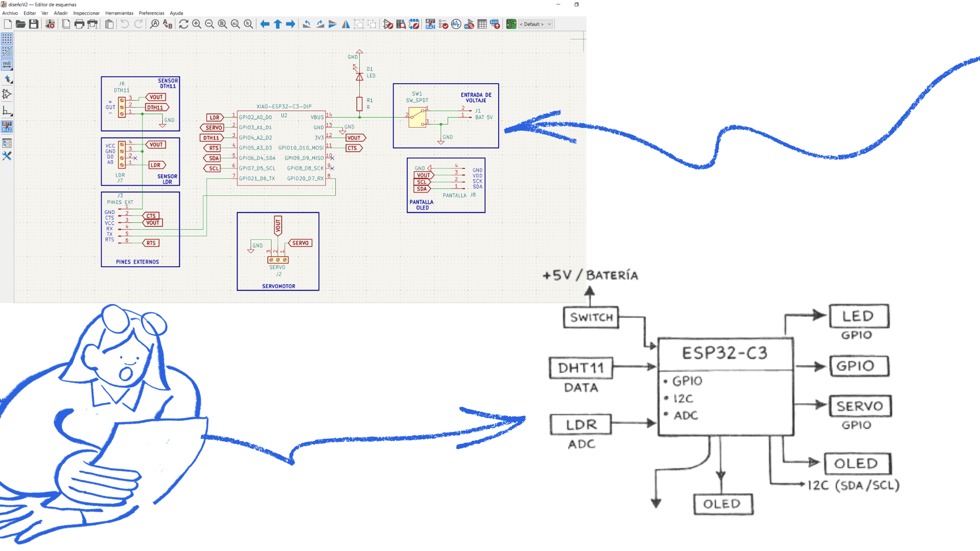Image resolution: width=980 pixels, height=551 pixels.
Task: Open the Archivo menu
Action: (10, 13)
